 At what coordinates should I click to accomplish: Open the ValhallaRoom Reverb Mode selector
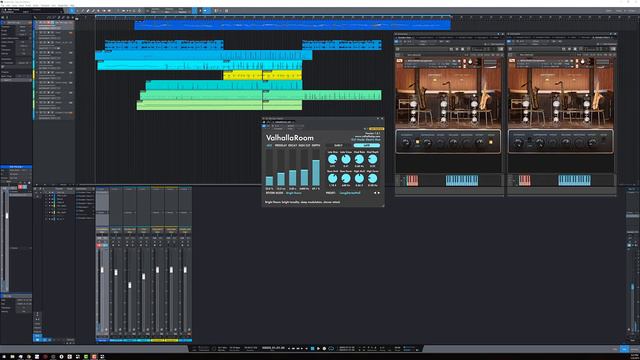[294, 193]
